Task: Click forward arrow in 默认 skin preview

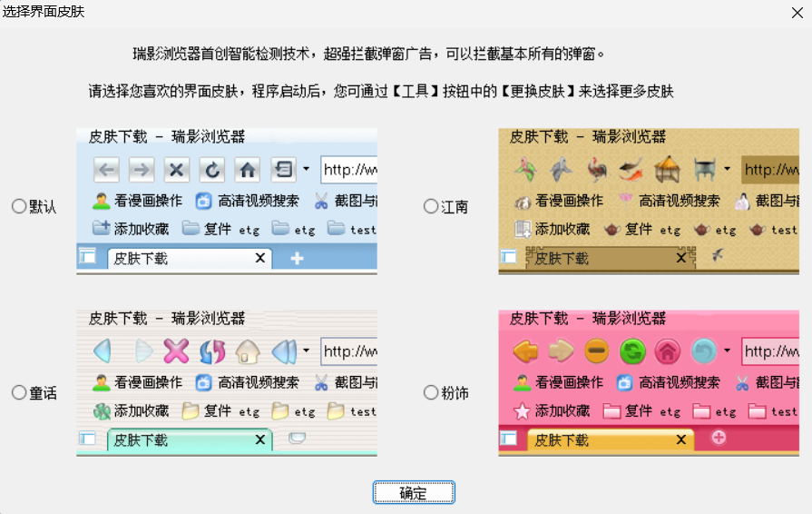Action: click(x=142, y=170)
